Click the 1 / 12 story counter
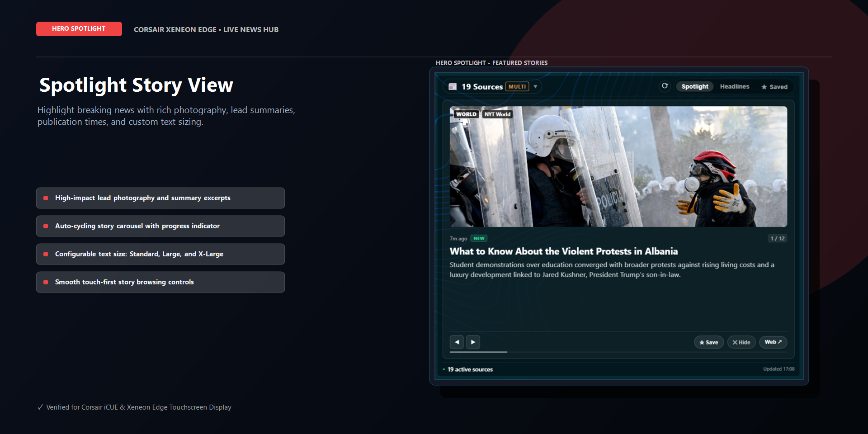This screenshot has height=434, width=868. point(778,238)
